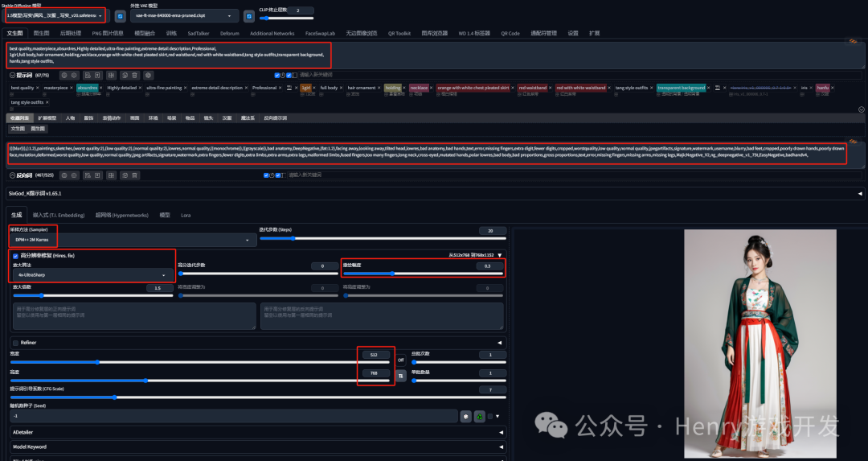
Task: Toggle the extra seed checkbox
Action: (x=490, y=416)
